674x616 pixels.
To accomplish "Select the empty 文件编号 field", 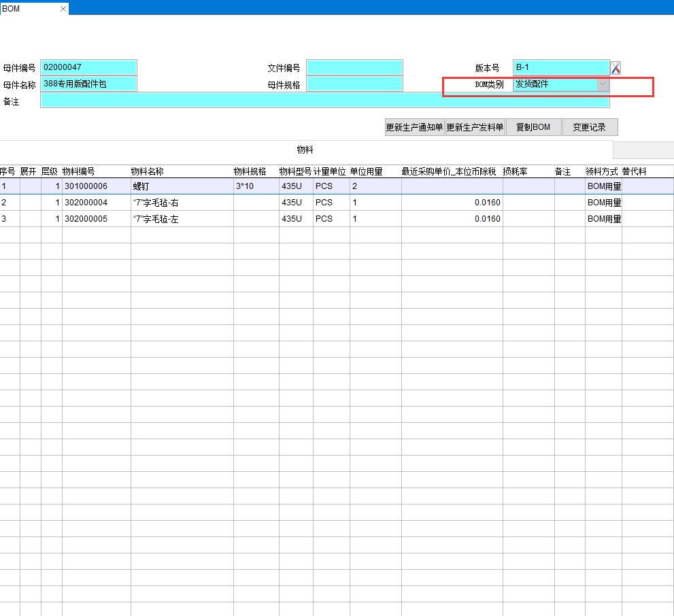I will click(354, 67).
